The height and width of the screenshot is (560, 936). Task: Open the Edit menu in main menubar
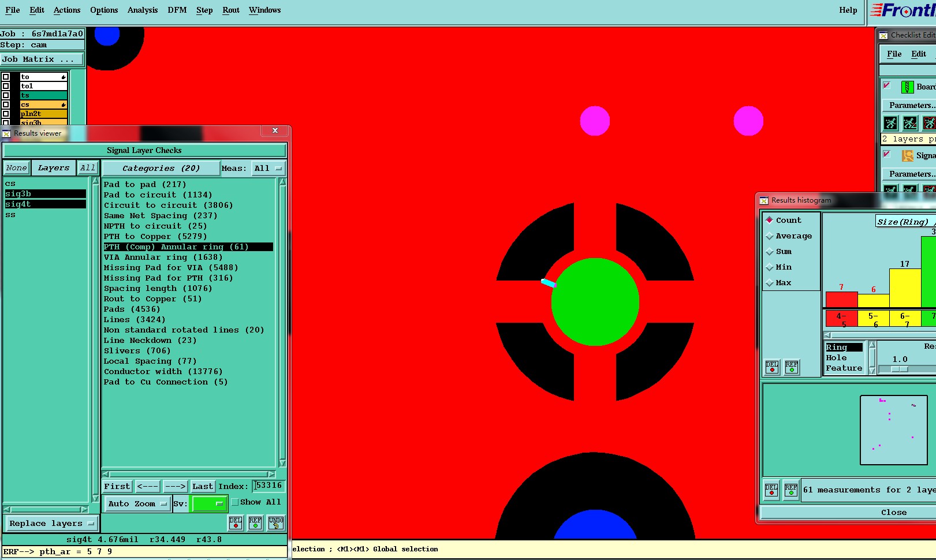pyautogui.click(x=37, y=10)
